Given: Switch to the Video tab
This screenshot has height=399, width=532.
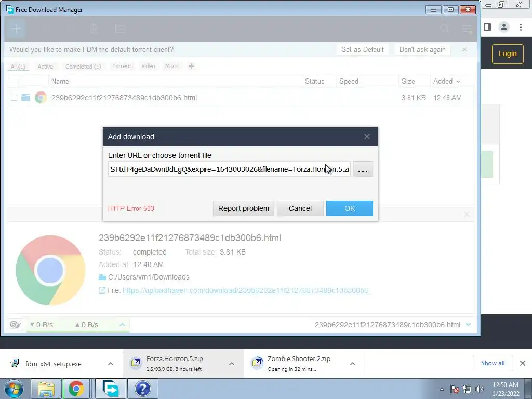Looking at the screenshot, I should pos(148,66).
